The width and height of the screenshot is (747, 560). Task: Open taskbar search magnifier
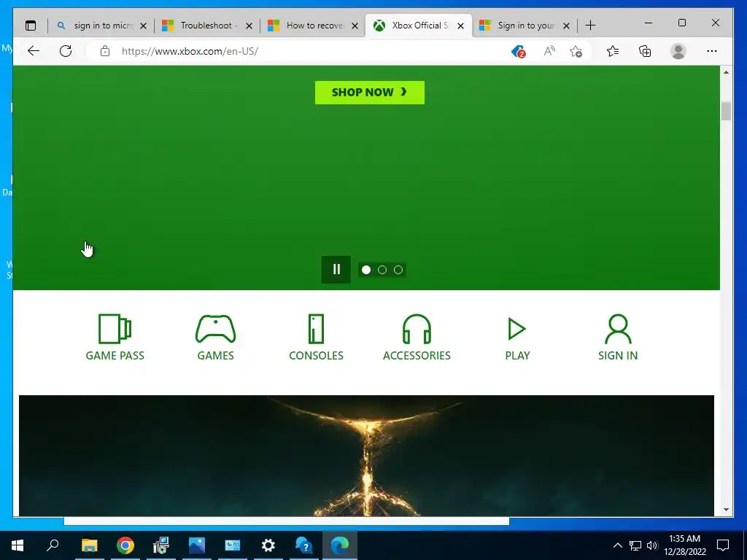pyautogui.click(x=53, y=545)
